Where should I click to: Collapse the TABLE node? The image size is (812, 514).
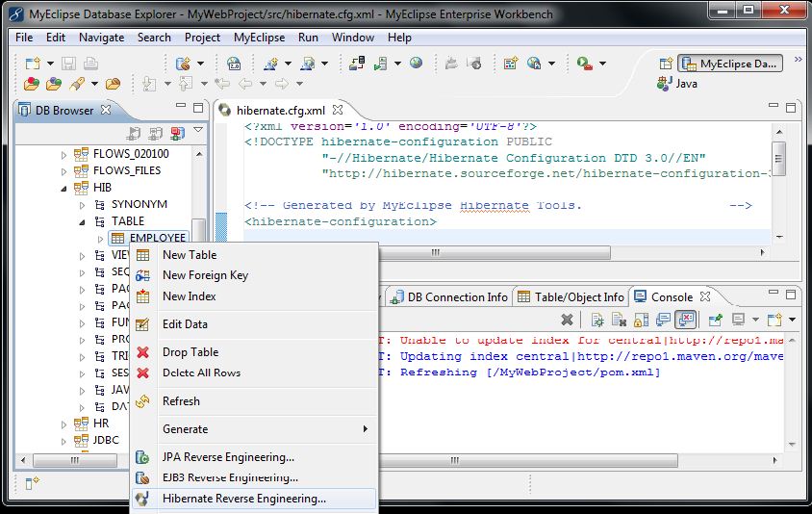(82, 222)
